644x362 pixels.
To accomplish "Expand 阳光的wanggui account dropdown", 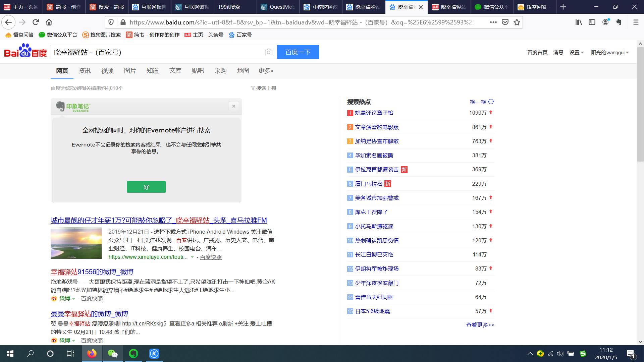I will tap(610, 53).
